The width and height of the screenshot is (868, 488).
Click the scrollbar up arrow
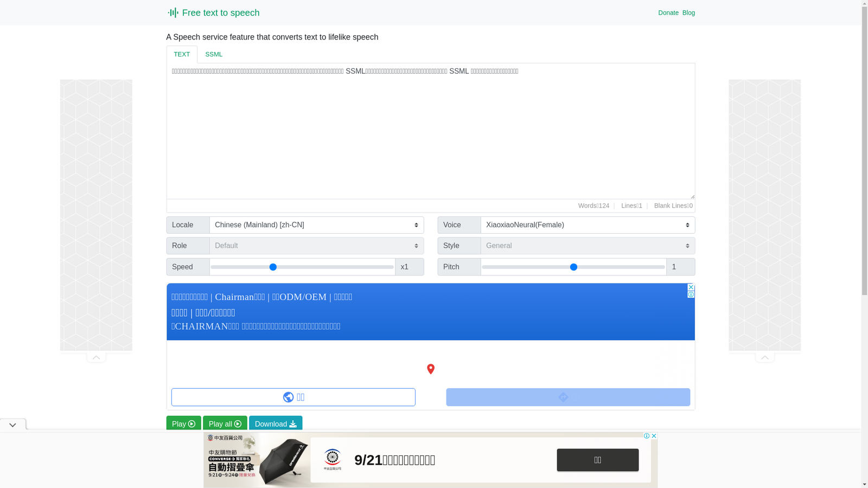tap(864, 4)
